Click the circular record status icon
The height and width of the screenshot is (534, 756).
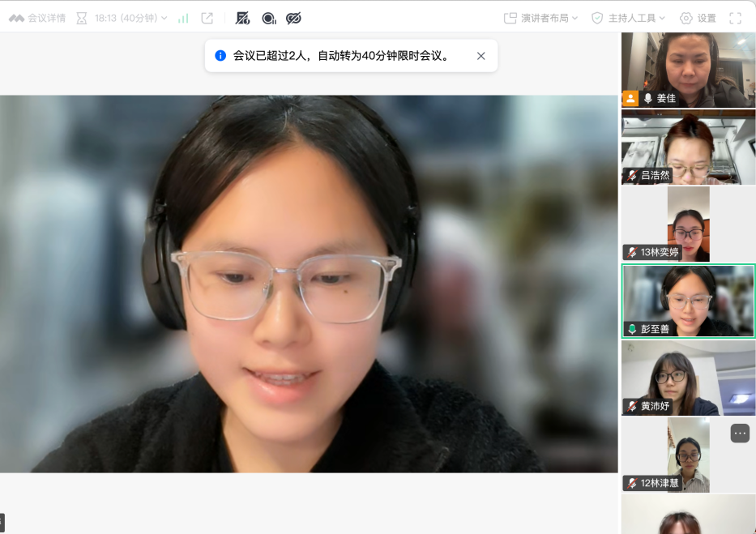coord(268,18)
